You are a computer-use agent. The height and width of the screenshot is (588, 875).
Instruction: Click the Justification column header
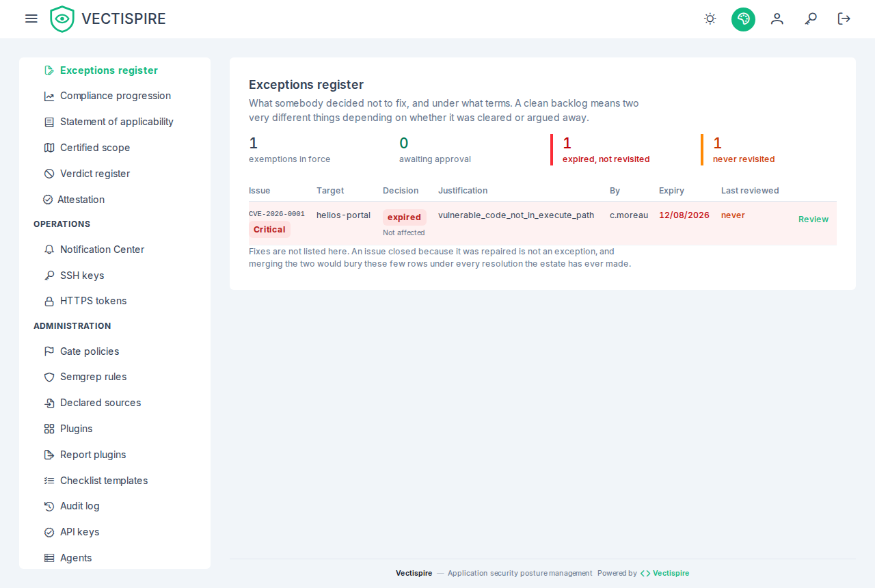[x=463, y=191]
